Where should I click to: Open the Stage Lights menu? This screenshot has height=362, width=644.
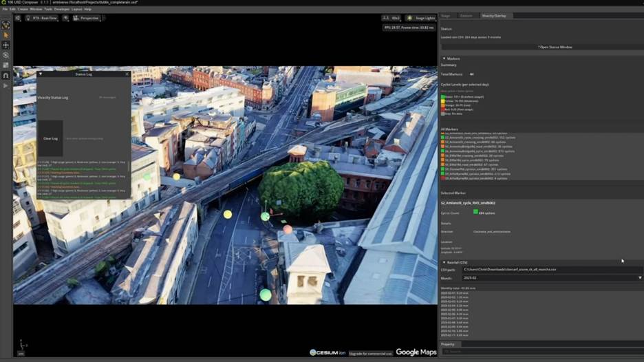[420, 18]
